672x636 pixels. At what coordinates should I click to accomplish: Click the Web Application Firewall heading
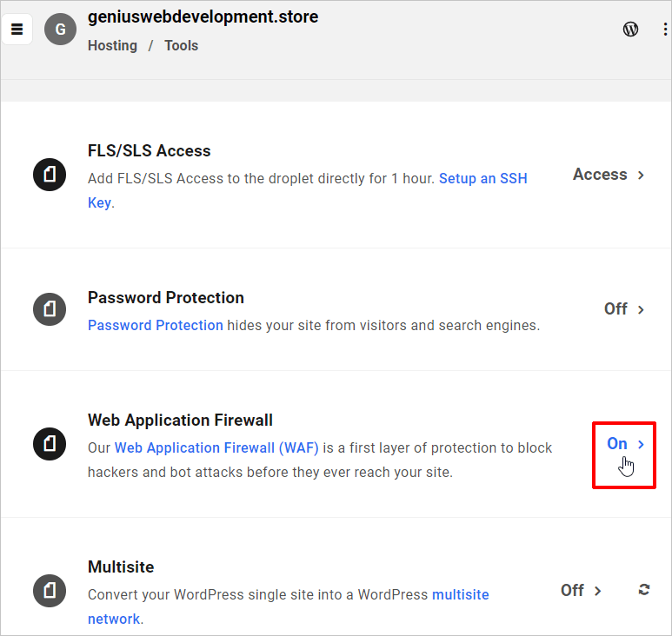180,421
